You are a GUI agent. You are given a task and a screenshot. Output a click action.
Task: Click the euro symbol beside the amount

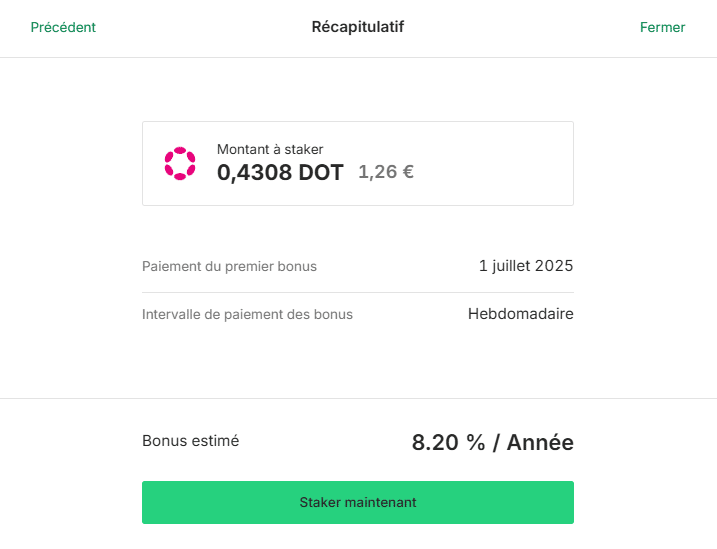(x=408, y=172)
